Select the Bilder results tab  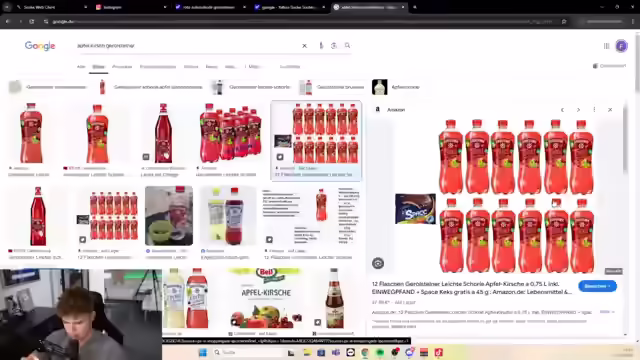click(x=98, y=67)
